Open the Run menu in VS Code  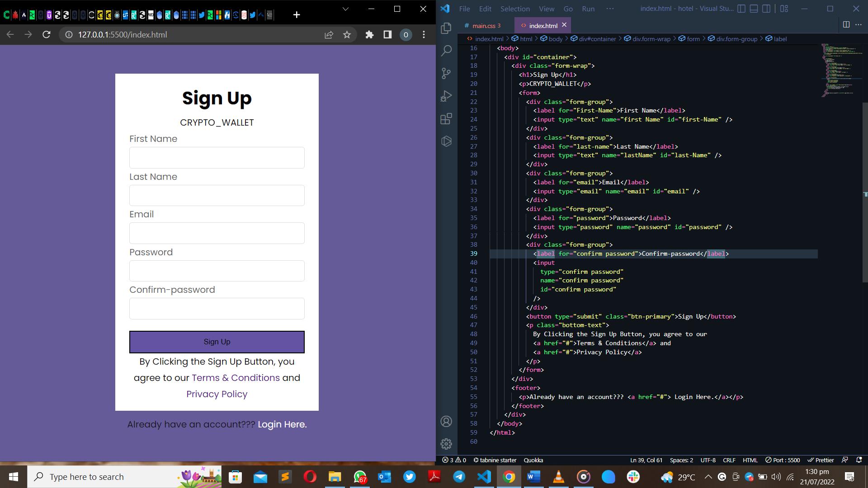(x=588, y=9)
